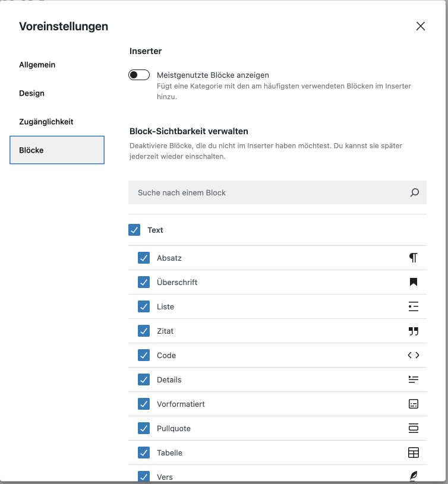Click the search magnifier icon
This screenshot has height=484, width=448.
click(x=415, y=192)
